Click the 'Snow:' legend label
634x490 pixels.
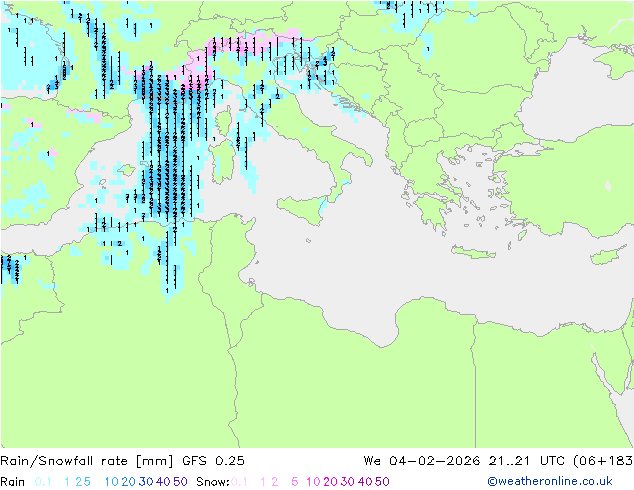(213, 482)
